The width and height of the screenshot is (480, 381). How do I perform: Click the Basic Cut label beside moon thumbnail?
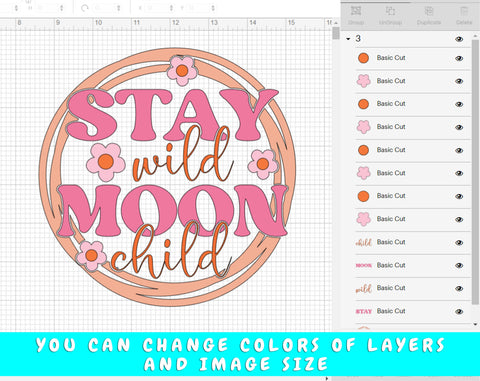click(391, 265)
